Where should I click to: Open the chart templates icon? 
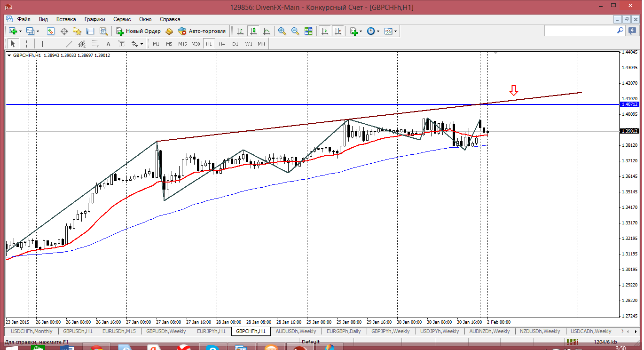click(x=388, y=31)
